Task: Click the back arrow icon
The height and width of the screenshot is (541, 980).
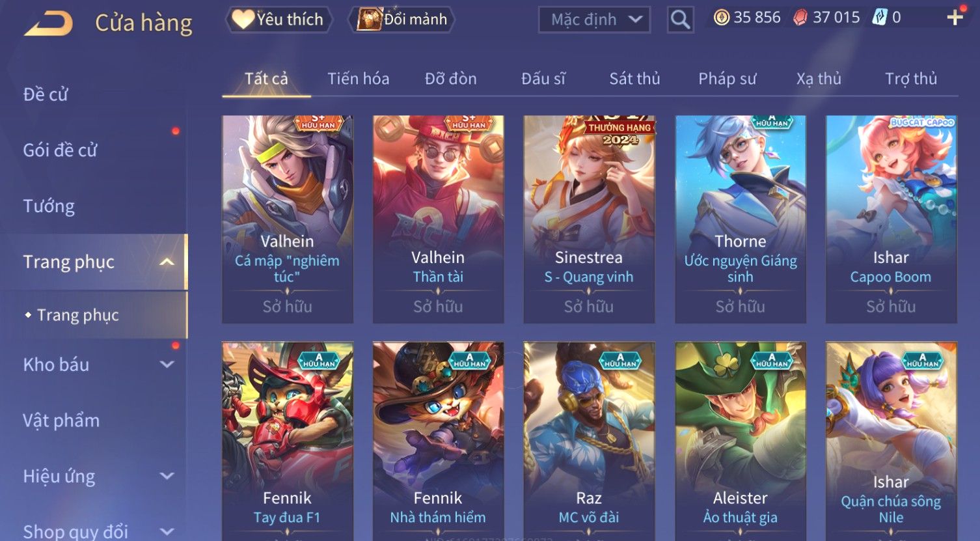Action: (48, 24)
